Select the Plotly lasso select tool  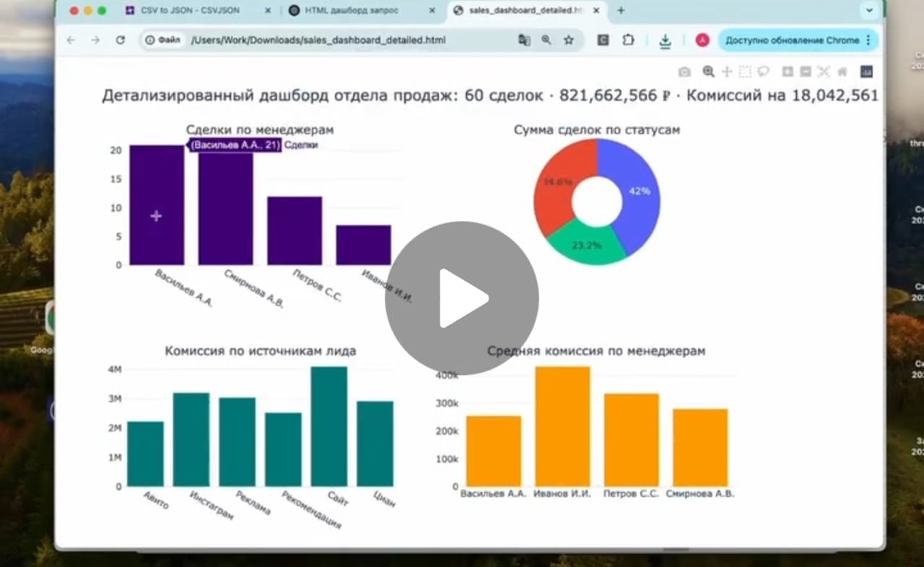click(x=763, y=72)
